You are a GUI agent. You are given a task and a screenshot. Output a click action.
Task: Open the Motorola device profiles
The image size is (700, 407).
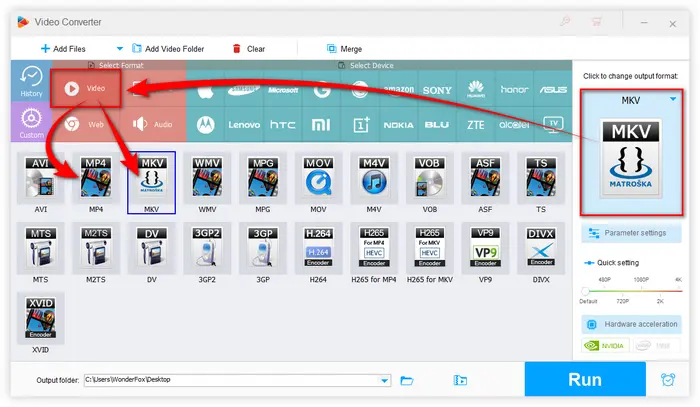[205, 125]
